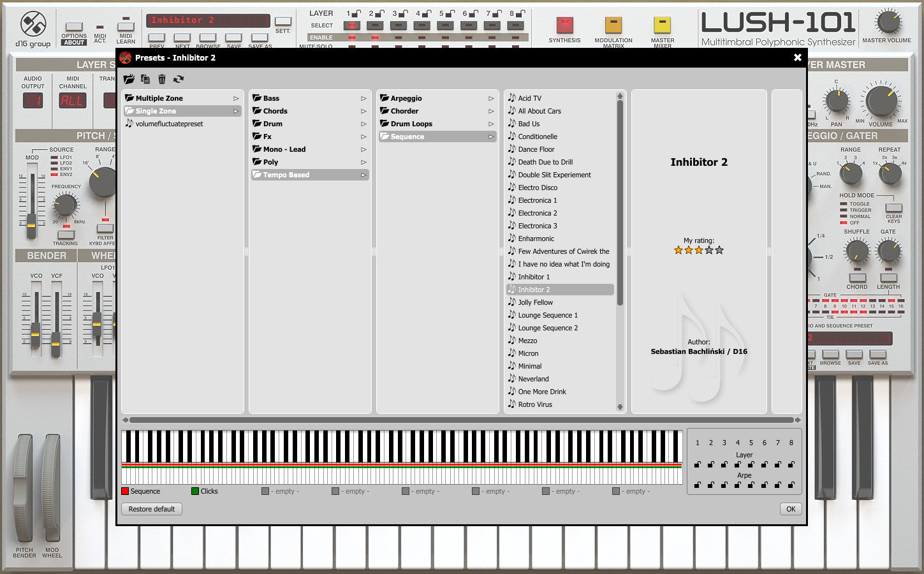Click the d16 group logo
Viewport: 924px width, 574px height.
click(33, 29)
